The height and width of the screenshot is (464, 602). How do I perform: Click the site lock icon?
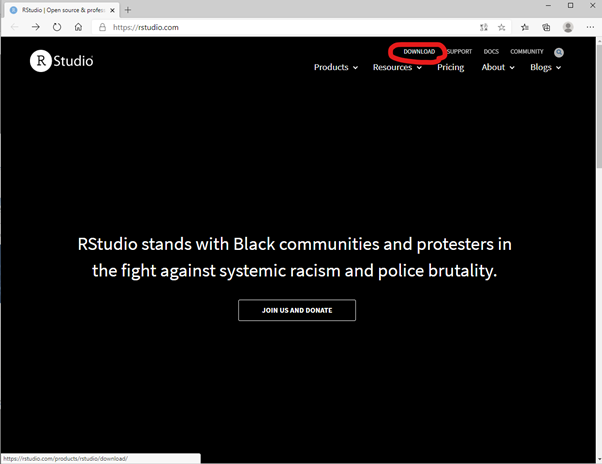point(102,27)
